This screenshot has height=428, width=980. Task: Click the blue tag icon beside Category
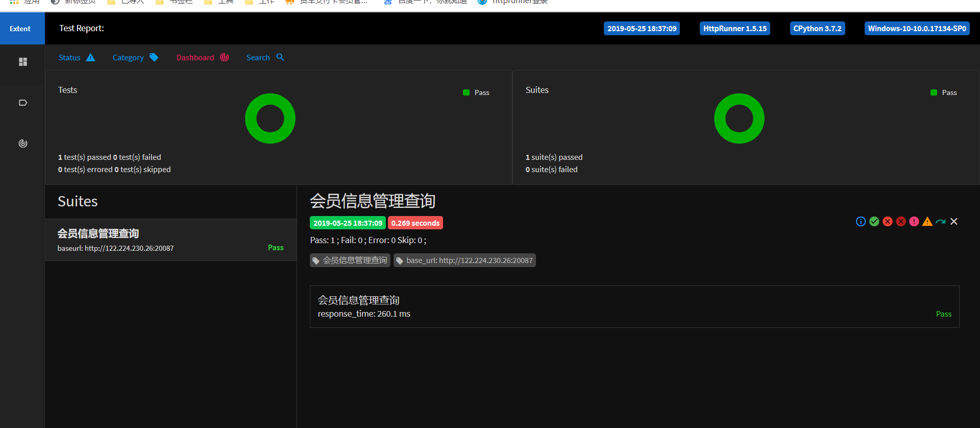pyautogui.click(x=154, y=57)
